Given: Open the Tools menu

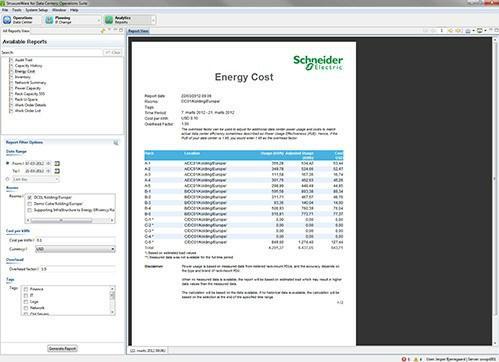Looking at the screenshot, I should tap(17, 10).
